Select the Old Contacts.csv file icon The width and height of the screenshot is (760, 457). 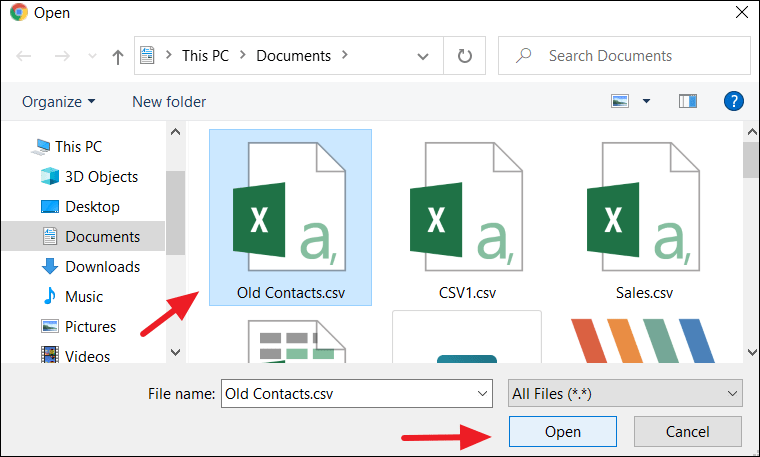[x=289, y=207]
